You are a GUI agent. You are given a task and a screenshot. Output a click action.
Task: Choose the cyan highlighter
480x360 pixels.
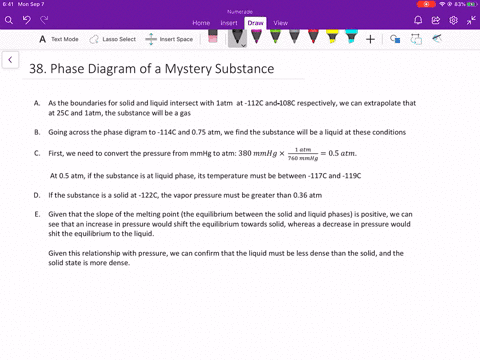(351, 37)
